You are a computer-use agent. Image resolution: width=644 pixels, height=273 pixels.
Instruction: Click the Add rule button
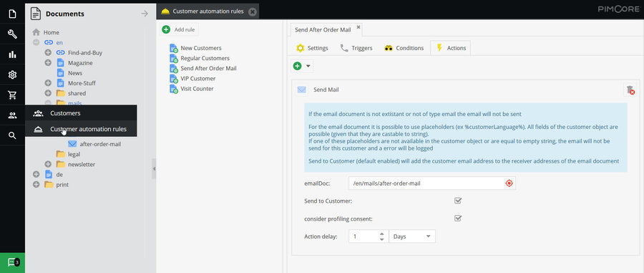179,29
